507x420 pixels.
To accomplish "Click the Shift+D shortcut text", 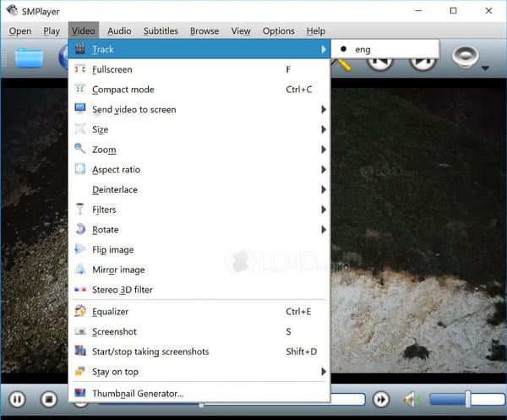I will (x=302, y=352).
